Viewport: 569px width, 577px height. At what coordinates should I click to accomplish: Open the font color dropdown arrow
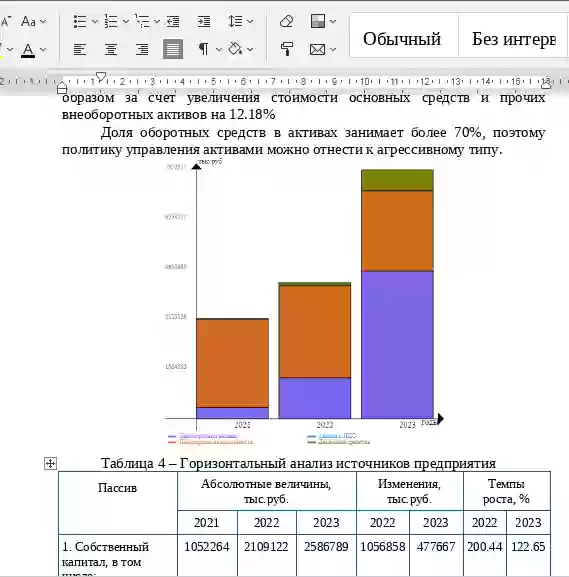coord(43,50)
